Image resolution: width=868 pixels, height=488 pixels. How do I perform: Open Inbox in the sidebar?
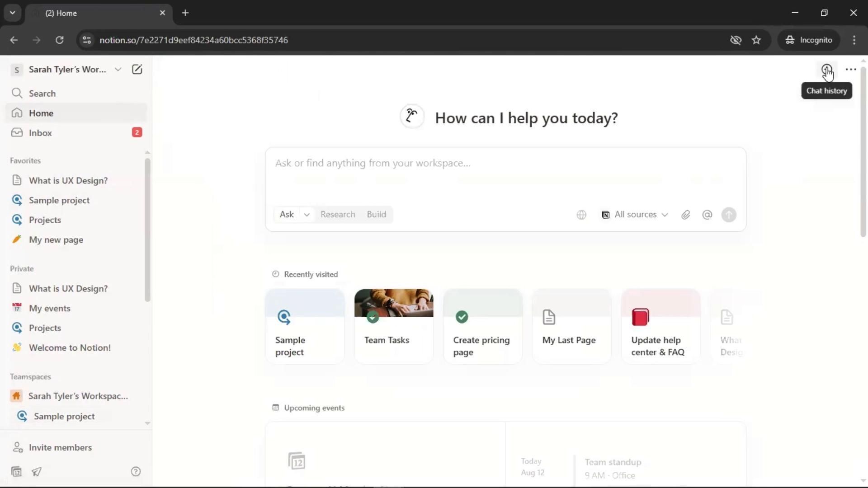coord(40,133)
